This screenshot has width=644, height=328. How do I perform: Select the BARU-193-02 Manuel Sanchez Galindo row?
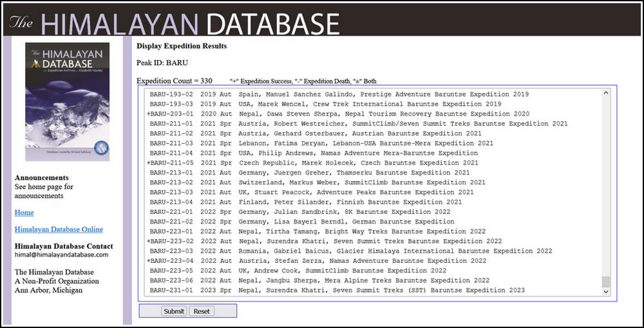373,94
